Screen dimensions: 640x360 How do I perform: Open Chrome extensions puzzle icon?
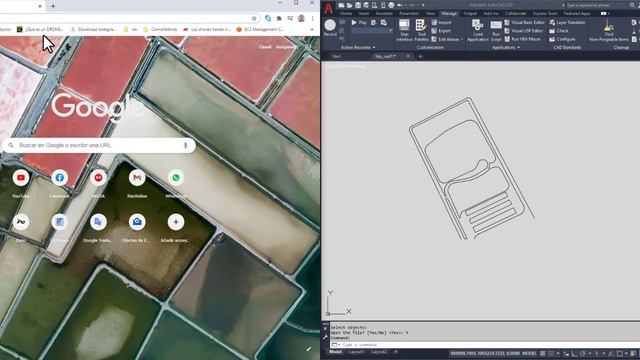(x=279, y=18)
